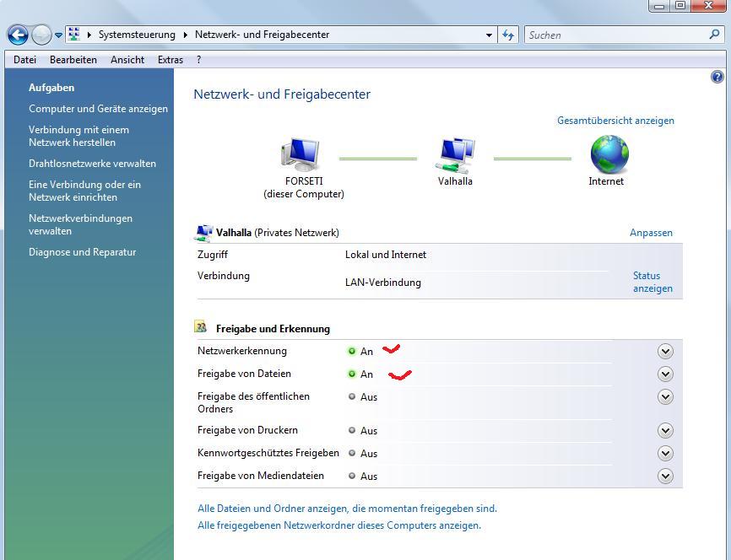Viewport: 731px width, 560px height.
Task: Click the greyed forward navigation arrow
Action: coord(41,35)
